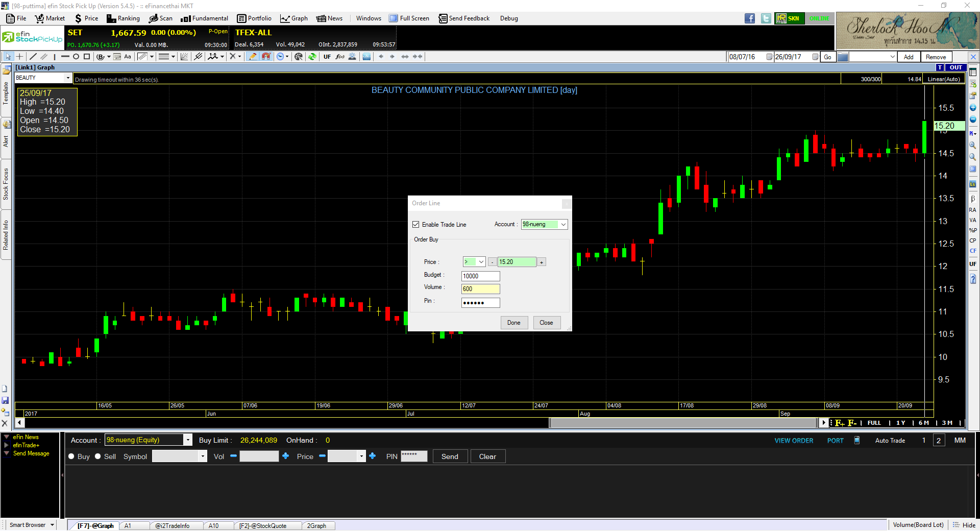Viewport: 980px width, 531px height.
Task: Open the color palette icon in toolbar
Action: click(x=299, y=57)
